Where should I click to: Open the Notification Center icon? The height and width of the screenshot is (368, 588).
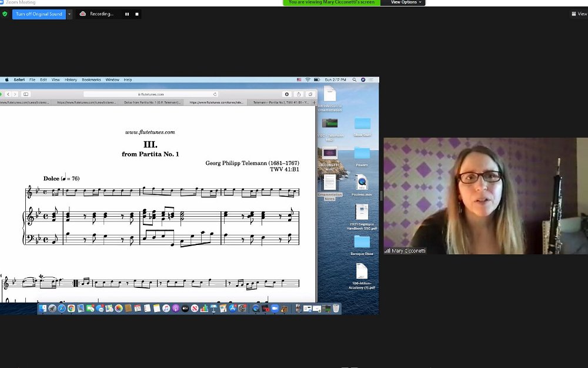click(371, 79)
